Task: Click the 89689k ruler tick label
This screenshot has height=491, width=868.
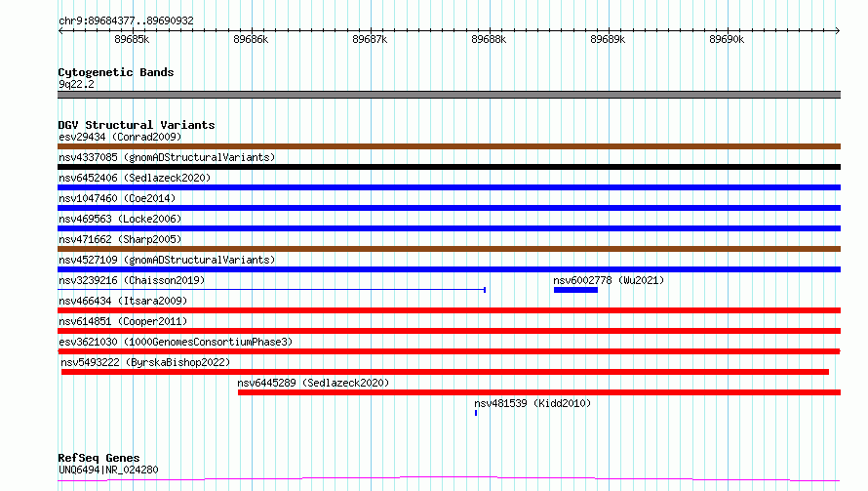Action: (x=608, y=39)
